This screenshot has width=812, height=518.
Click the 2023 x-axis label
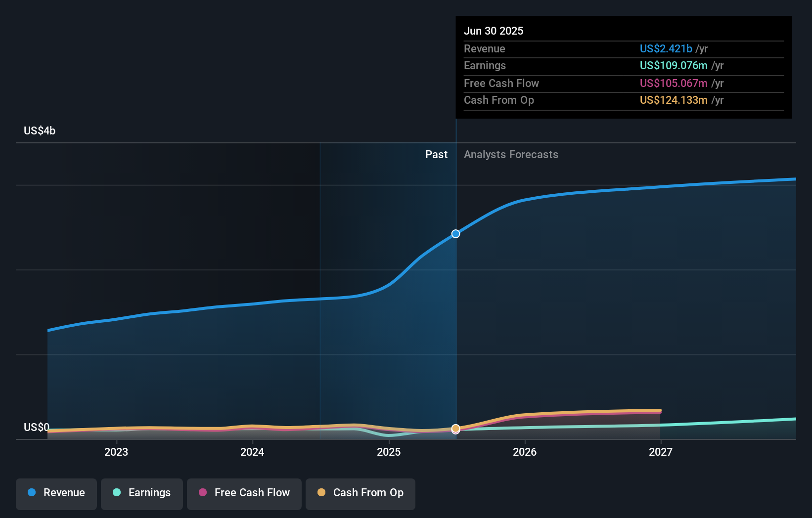[116, 452]
